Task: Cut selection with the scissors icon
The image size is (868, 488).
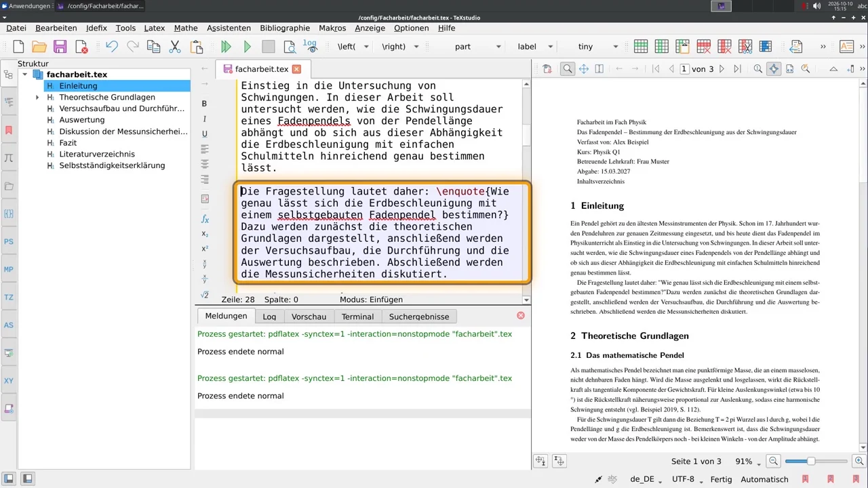Action: (175, 47)
